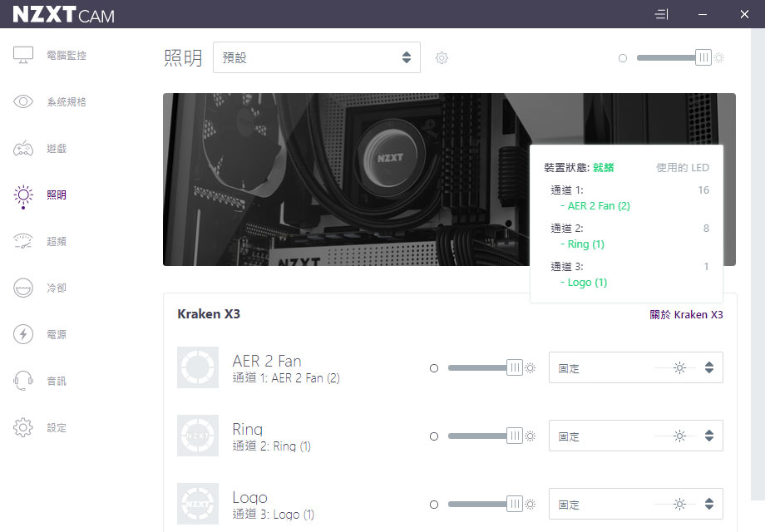Image resolution: width=765 pixels, height=532 pixels.
Task: Click LED count 16 for channel 1
Action: [x=703, y=190]
